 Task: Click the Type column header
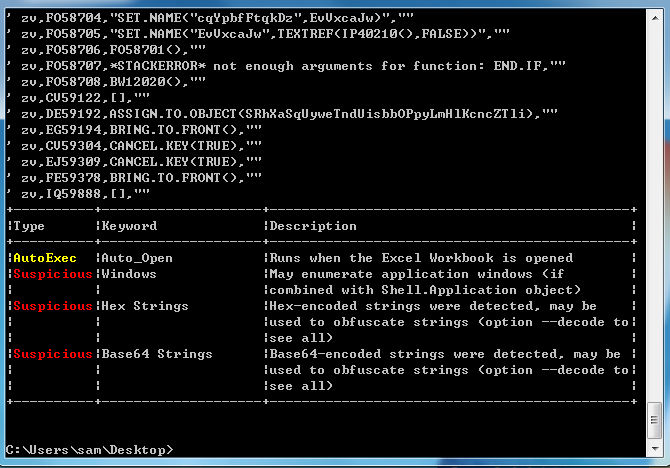pyautogui.click(x=28, y=226)
